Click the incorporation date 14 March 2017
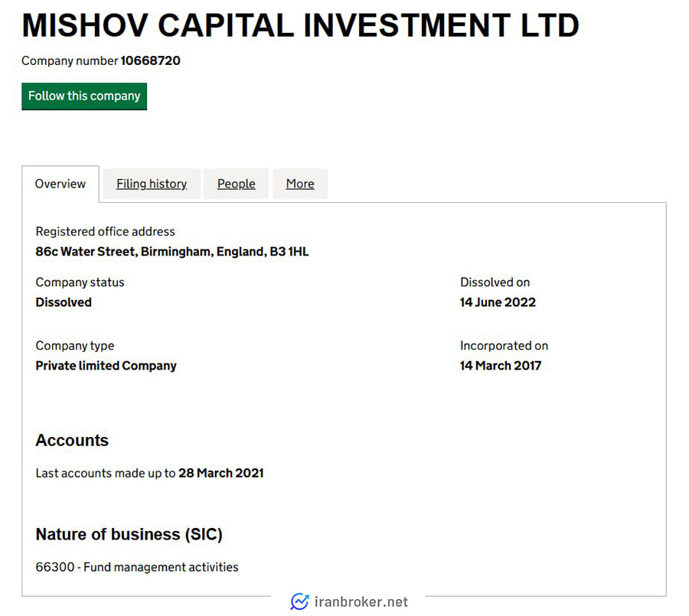 [501, 366]
